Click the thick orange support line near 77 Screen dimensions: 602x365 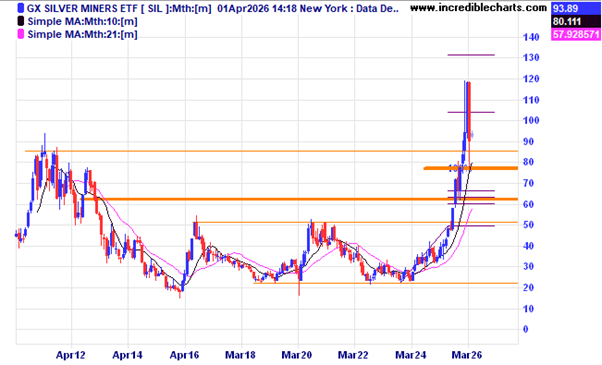471,168
